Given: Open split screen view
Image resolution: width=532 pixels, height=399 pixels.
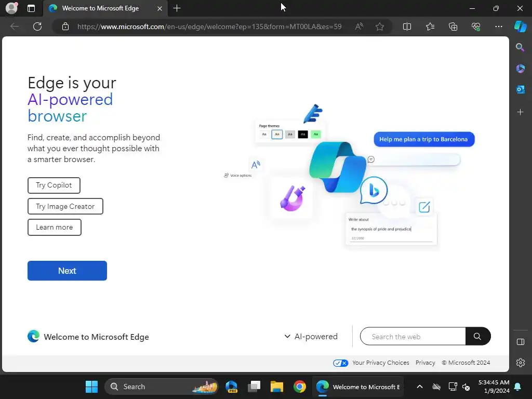Looking at the screenshot, I should 407,26.
